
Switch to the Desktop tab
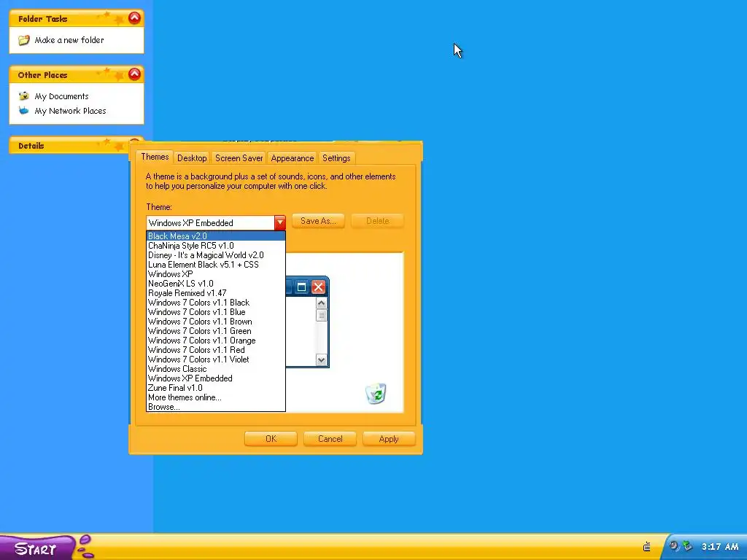(x=192, y=158)
